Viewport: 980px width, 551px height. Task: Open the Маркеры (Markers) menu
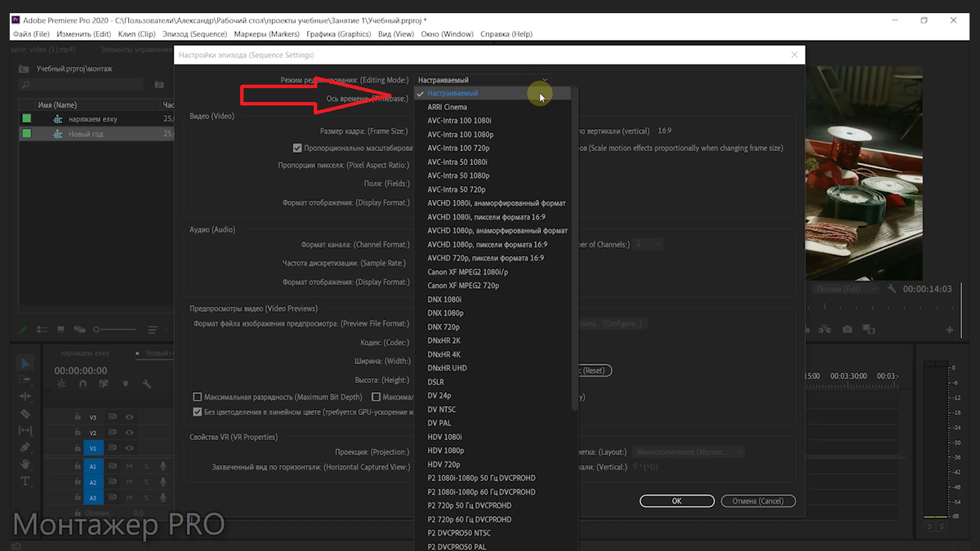tap(266, 34)
